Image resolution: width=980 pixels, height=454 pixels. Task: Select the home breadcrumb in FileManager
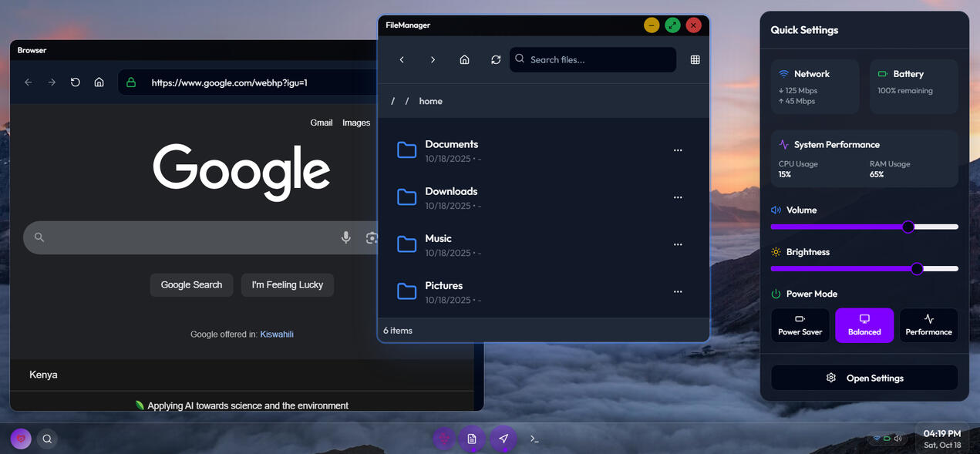(430, 101)
